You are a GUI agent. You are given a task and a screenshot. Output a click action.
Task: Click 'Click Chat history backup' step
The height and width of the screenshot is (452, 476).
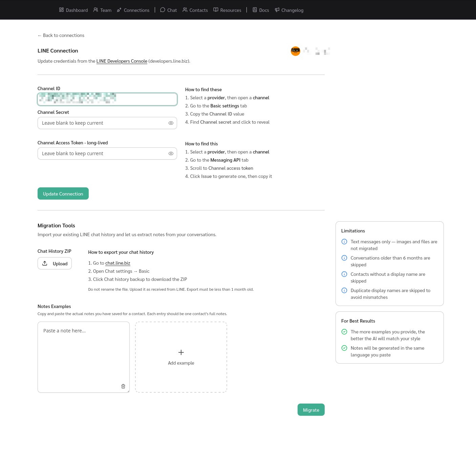click(138, 279)
